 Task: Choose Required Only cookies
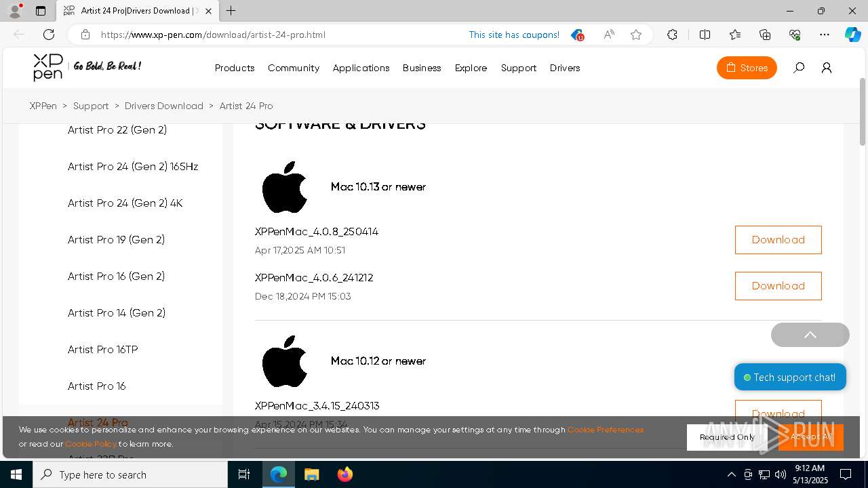727,437
